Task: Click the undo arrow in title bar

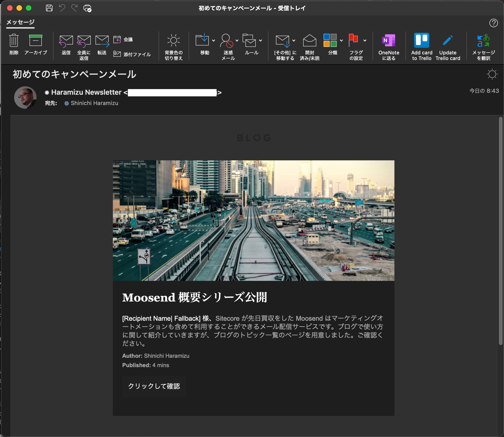Action: pyautogui.click(x=62, y=8)
